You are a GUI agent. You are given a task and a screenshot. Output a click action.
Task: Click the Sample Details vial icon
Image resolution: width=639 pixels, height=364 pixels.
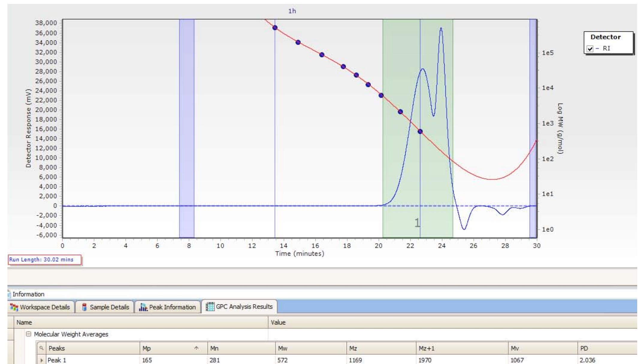(84, 307)
